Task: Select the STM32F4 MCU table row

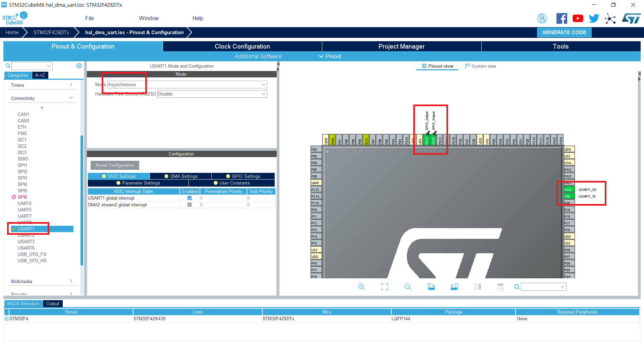Action: 321,319
